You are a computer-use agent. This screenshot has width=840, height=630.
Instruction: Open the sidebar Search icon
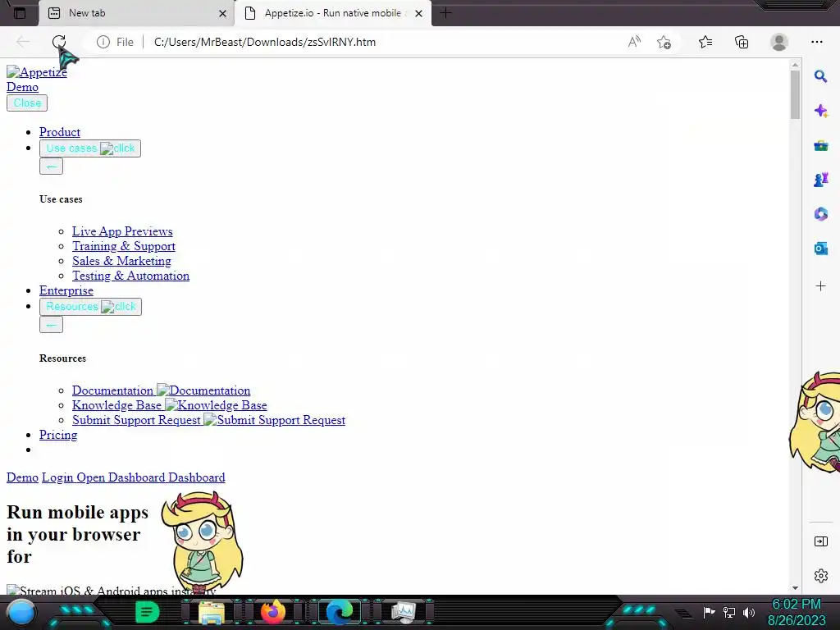[820, 76]
